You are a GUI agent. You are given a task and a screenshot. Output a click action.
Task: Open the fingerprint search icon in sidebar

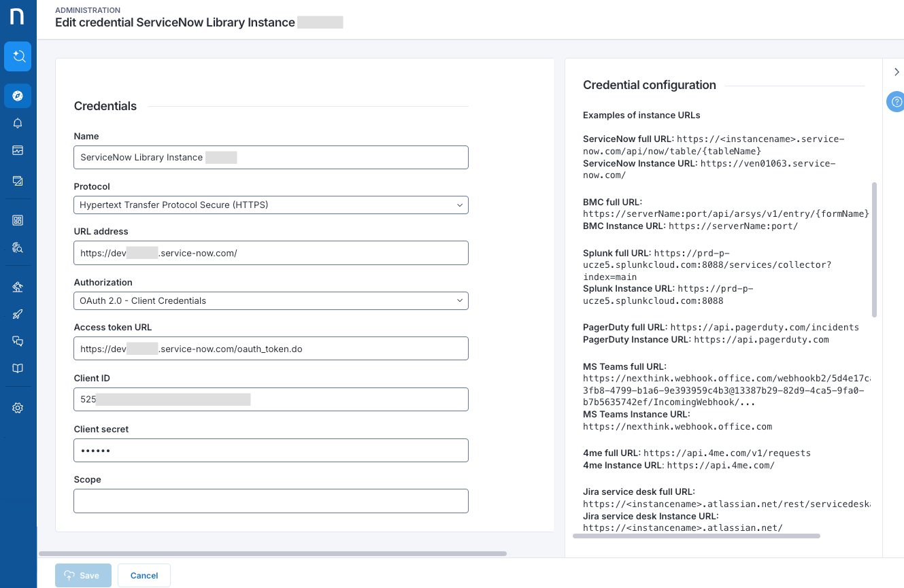(x=18, y=247)
